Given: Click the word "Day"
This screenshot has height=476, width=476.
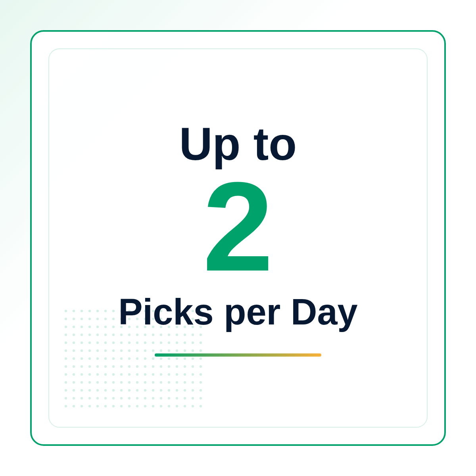Looking at the screenshot, I should coord(324,314).
